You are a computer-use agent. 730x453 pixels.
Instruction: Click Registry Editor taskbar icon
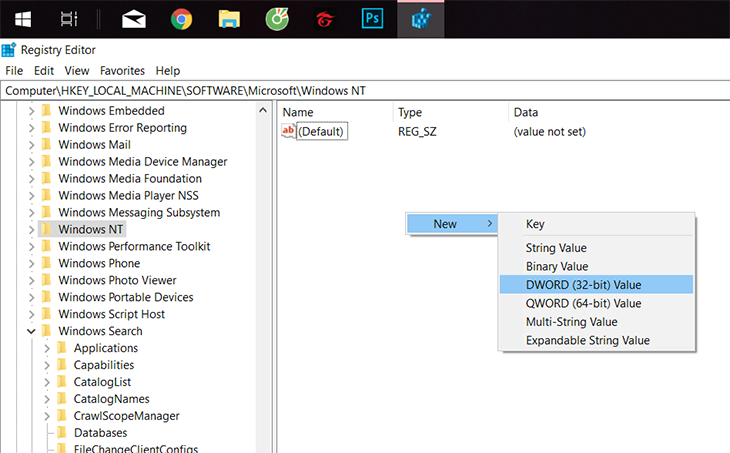click(x=421, y=20)
